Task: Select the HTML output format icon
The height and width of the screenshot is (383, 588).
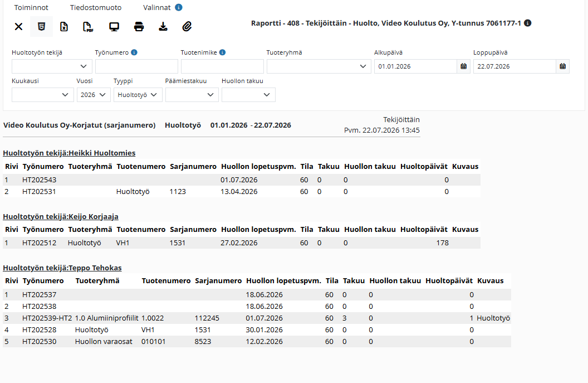Action: (x=41, y=27)
